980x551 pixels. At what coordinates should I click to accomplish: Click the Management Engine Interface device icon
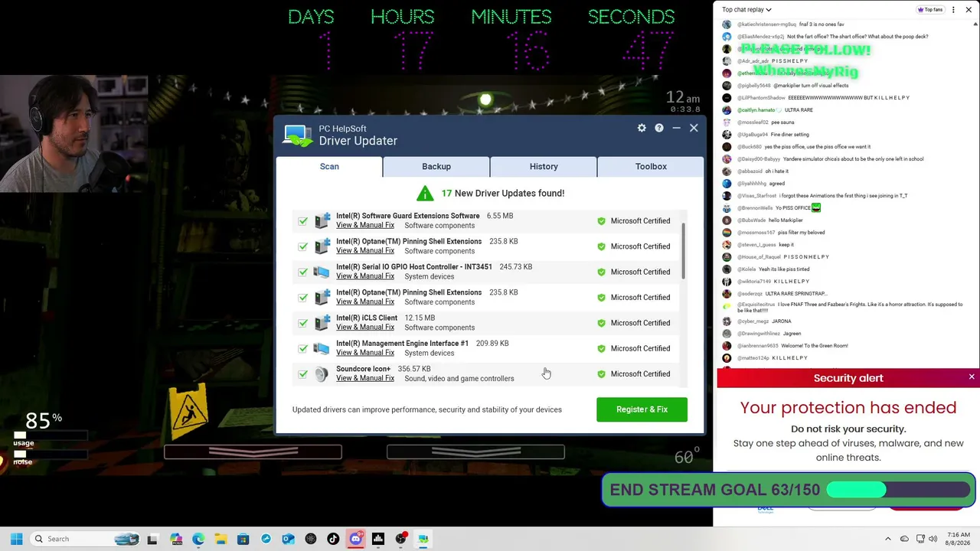pyautogui.click(x=322, y=348)
